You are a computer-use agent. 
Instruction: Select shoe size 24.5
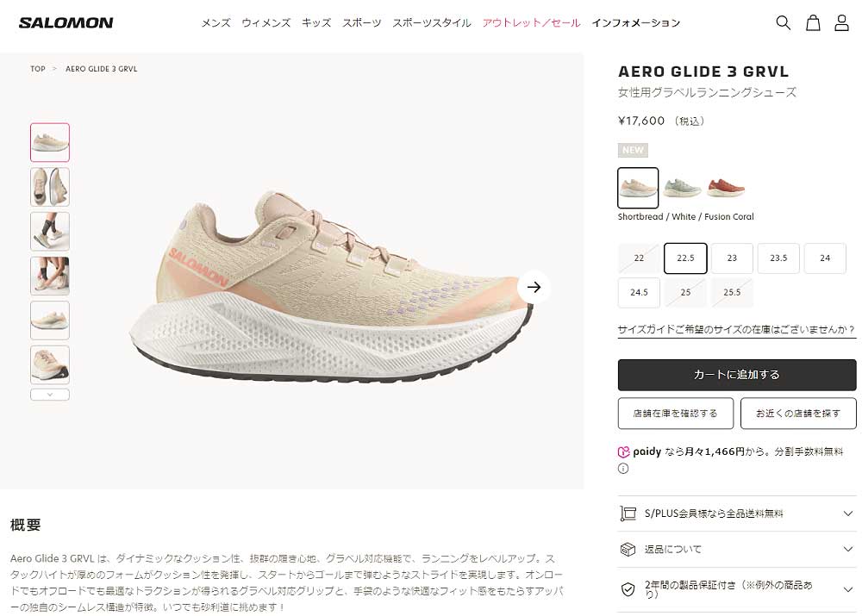click(639, 292)
